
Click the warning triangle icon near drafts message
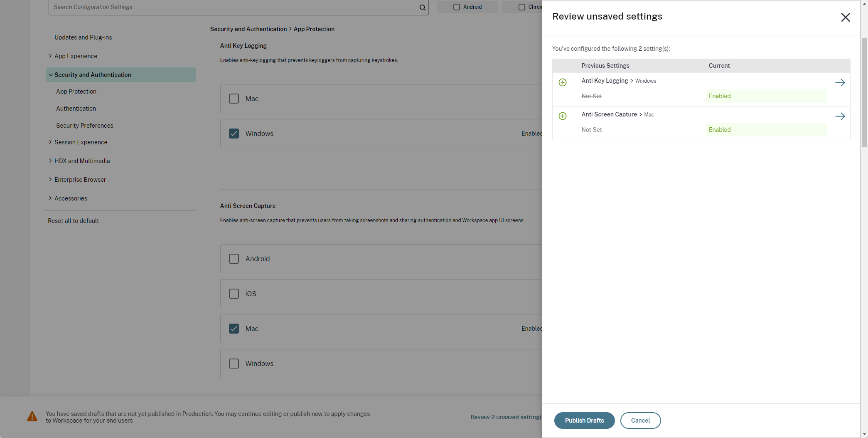32,416
